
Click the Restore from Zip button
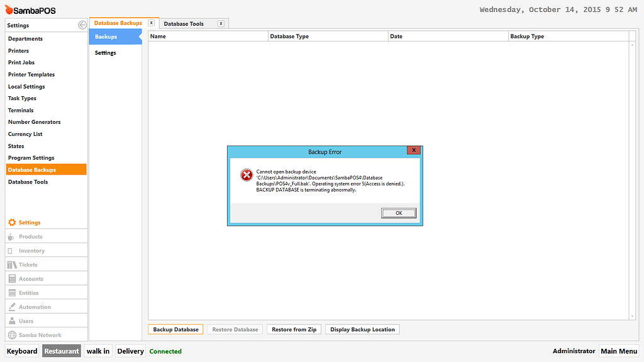(x=294, y=329)
